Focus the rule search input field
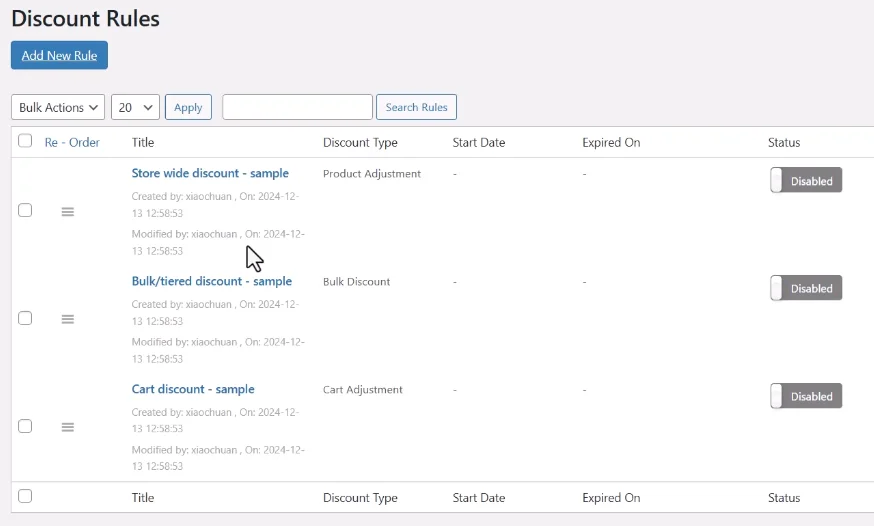This screenshot has width=874, height=526. pos(297,107)
